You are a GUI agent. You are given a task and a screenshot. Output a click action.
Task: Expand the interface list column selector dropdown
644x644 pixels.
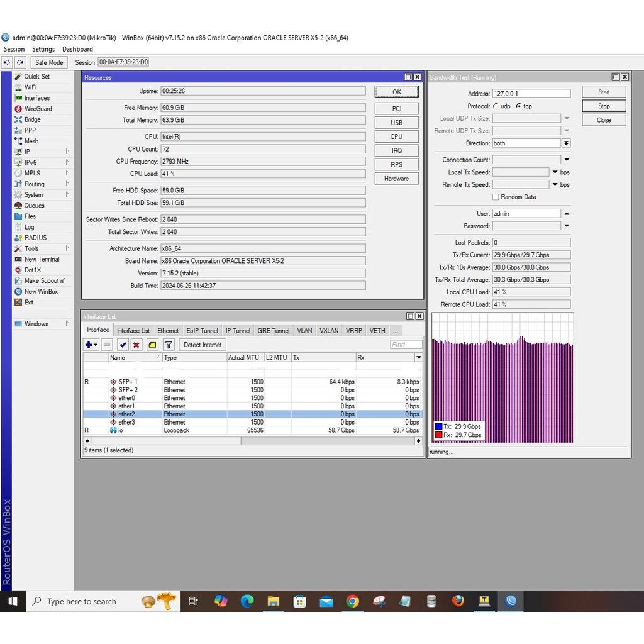coord(419,357)
